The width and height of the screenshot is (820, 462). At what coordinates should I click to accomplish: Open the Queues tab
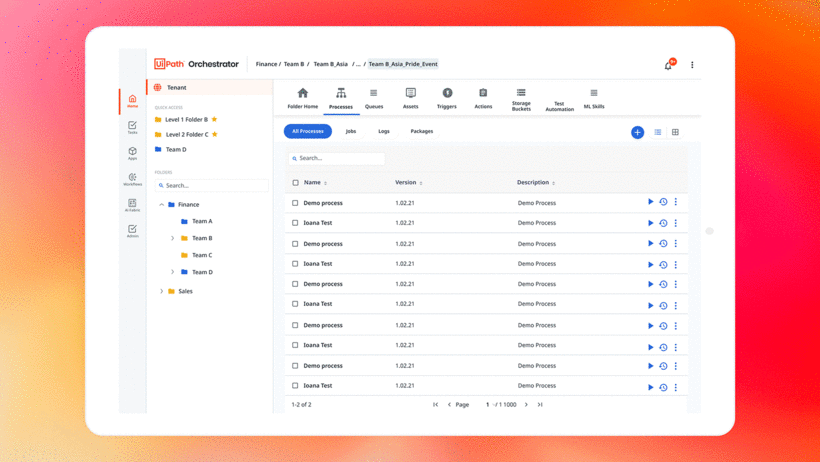(x=374, y=98)
